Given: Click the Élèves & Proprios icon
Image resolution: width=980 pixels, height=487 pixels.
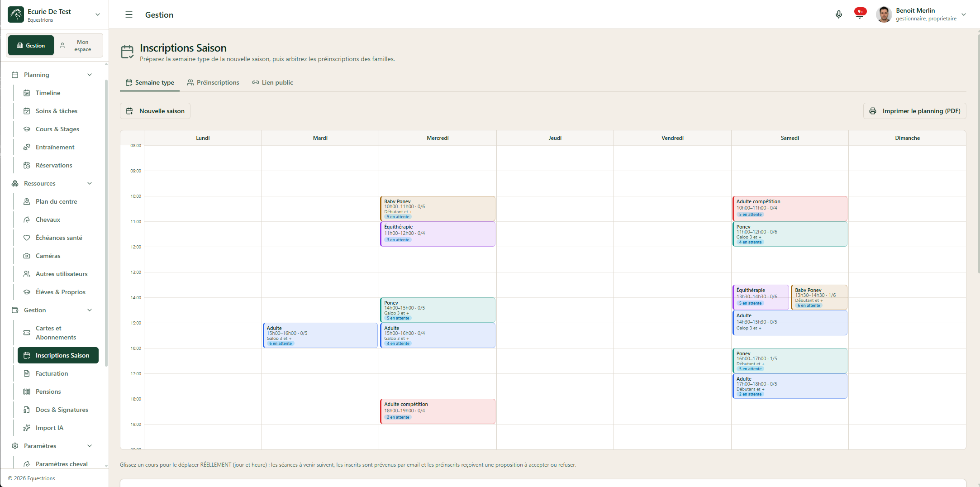Looking at the screenshot, I should (x=27, y=292).
